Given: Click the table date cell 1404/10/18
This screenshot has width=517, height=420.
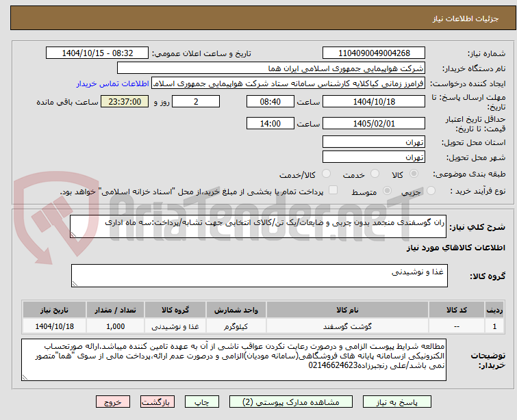Looking at the screenshot, I should (x=54, y=326).
